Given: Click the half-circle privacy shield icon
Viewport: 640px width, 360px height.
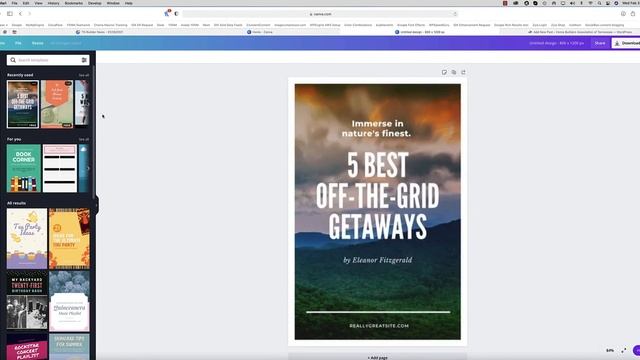Looking at the screenshot, I should pos(176,14).
